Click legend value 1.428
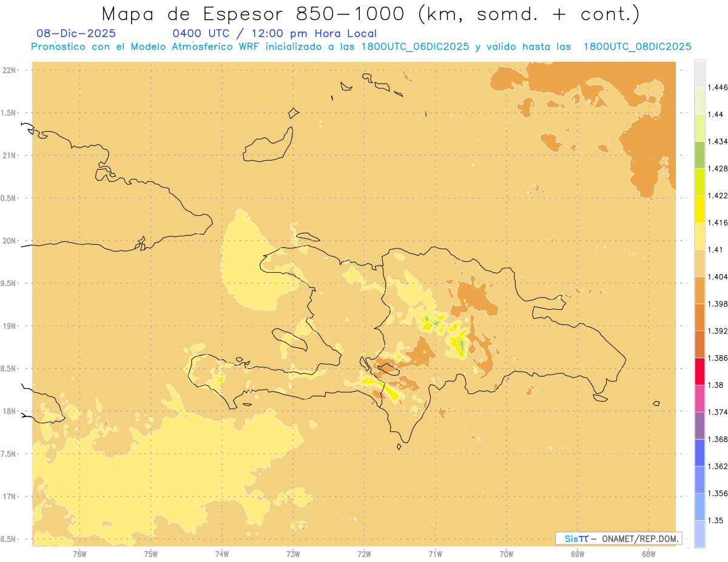Viewport: 728px width, 562px height. point(718,169)
